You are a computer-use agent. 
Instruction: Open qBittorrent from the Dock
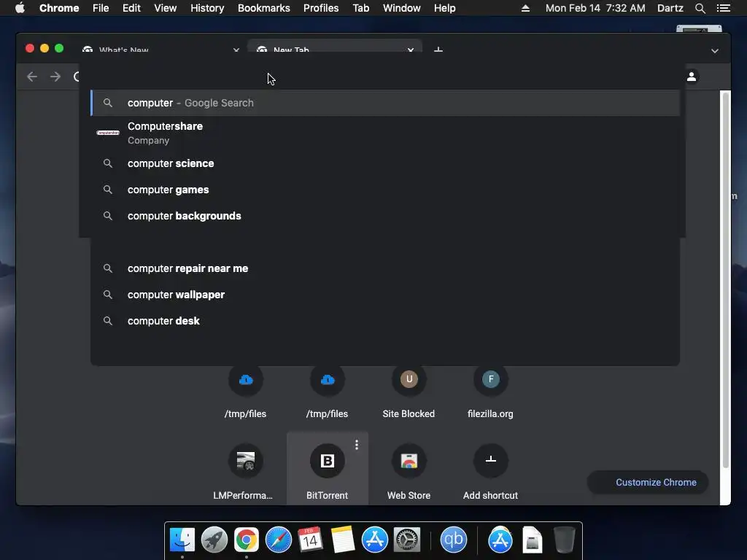pos(453,540)
